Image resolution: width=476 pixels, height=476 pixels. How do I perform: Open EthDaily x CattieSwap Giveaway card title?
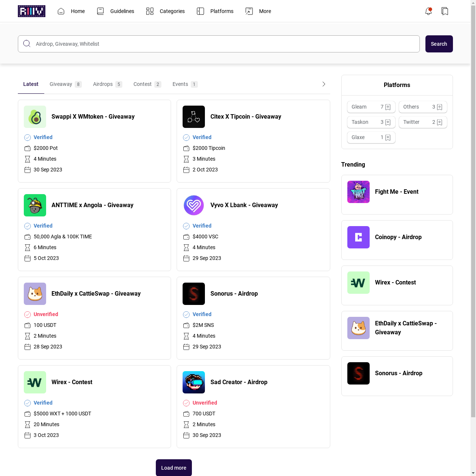click(x=96, y=294)
